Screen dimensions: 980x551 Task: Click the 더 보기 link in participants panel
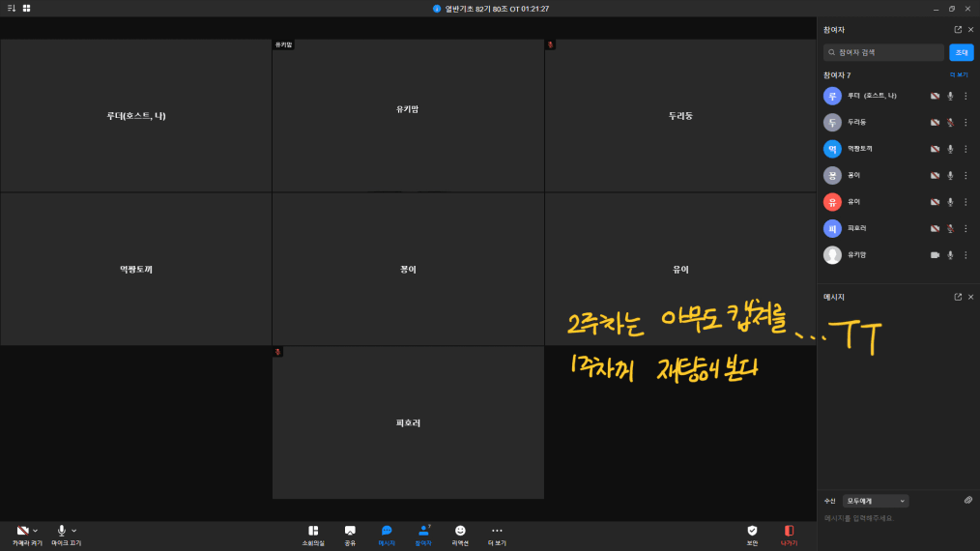[x=958, y=74]
